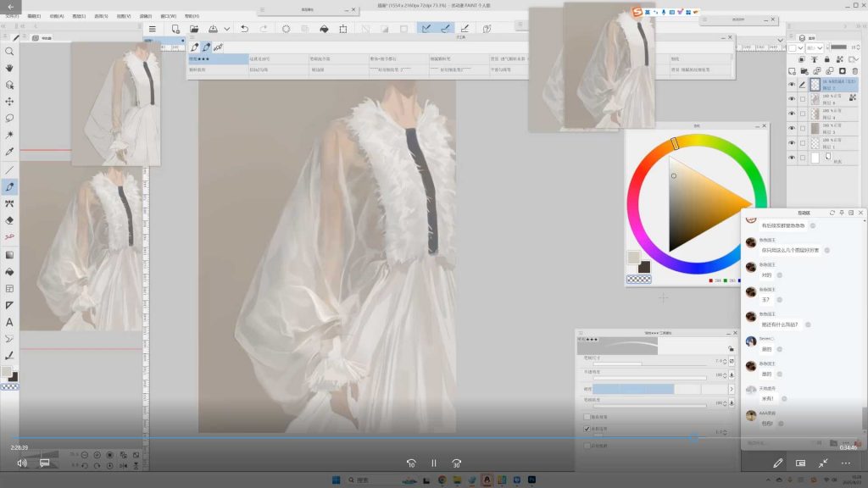The height and width of the screenshot is (488, 868).
Task: Select the Eraser tool
Action: (x=9, y=220)
